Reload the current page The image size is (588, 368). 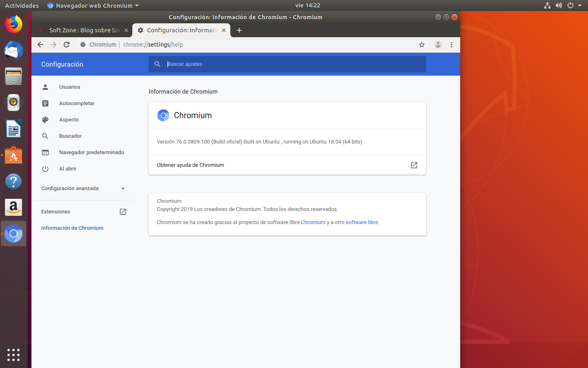(x=67, y=45)
